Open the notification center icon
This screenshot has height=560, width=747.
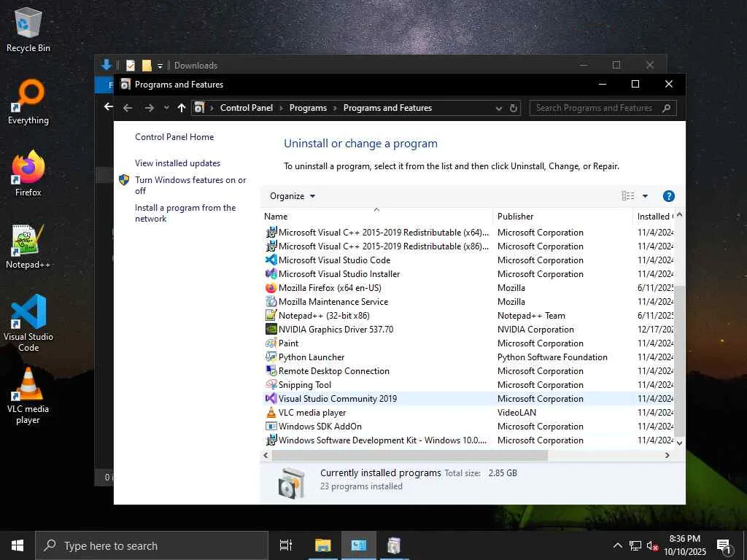tap(724, 547)
